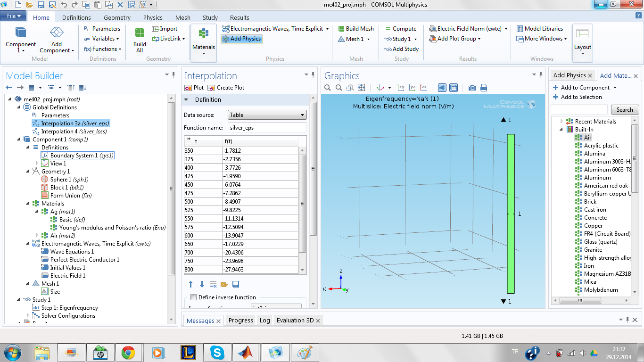Click the zoom in icon in Graphics
The image size is (644, 362).
click(x=328, y=88)
